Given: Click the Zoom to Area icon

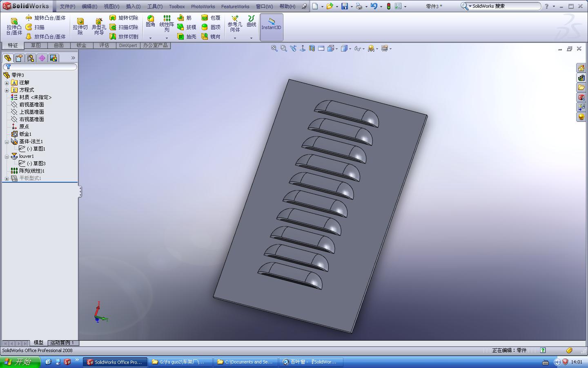Looking at the screenshot, I should (284, 48).
